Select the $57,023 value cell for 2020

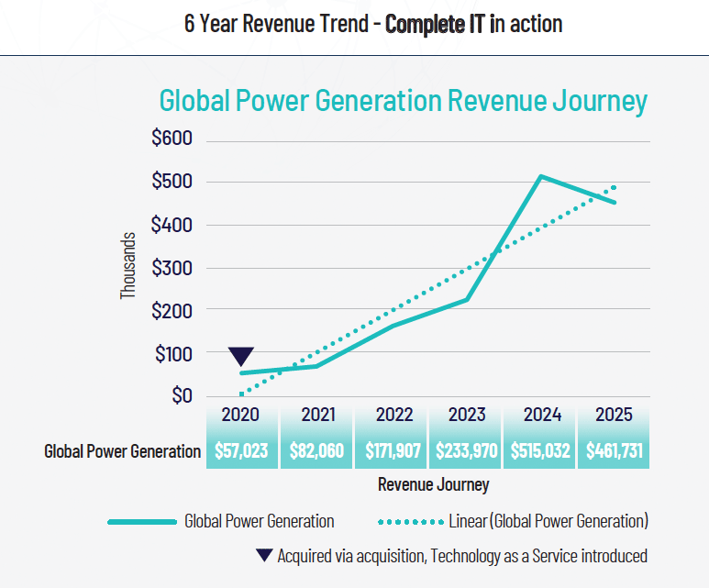pyautogui.click(x=241, y=451)
